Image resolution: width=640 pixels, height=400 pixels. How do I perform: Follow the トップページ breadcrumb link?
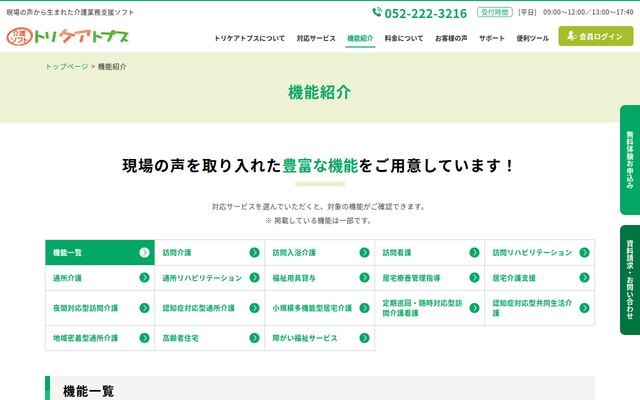[x=67, y=67]
